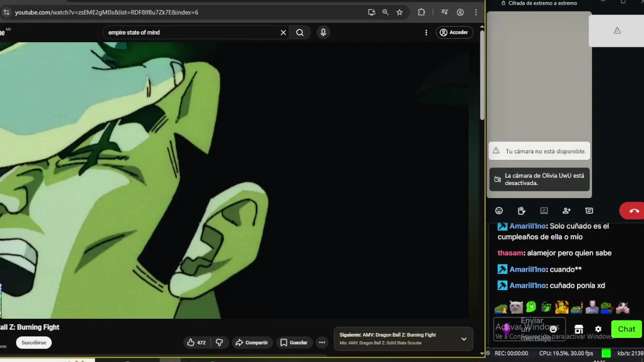Screen dimensions: 644x362
Task: Click the moderator badge beside cuñado ponía xd
Action: tap(502, 285)
